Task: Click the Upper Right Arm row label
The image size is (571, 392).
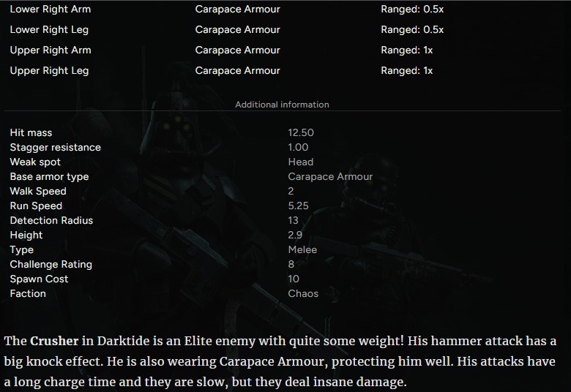Action: [x=51, y=50]
